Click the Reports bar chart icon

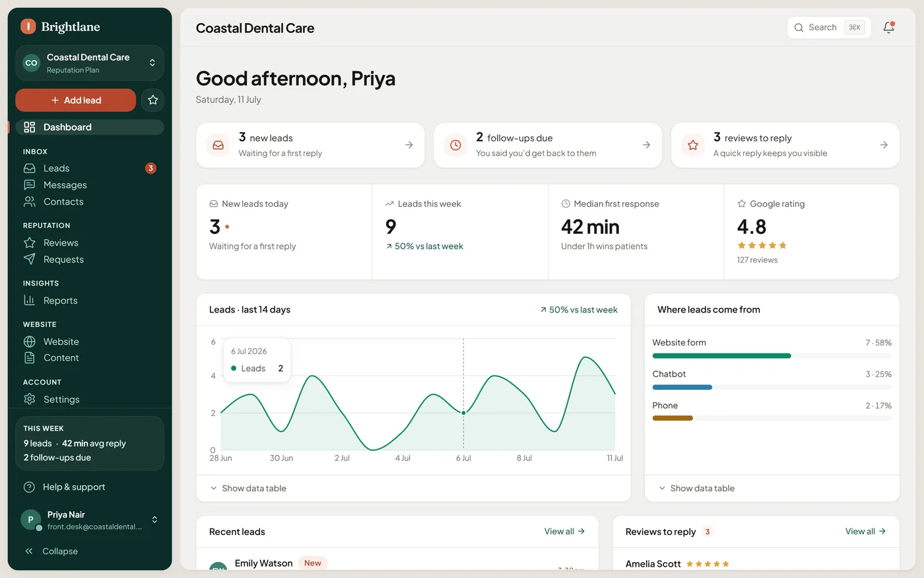[29, 300]
